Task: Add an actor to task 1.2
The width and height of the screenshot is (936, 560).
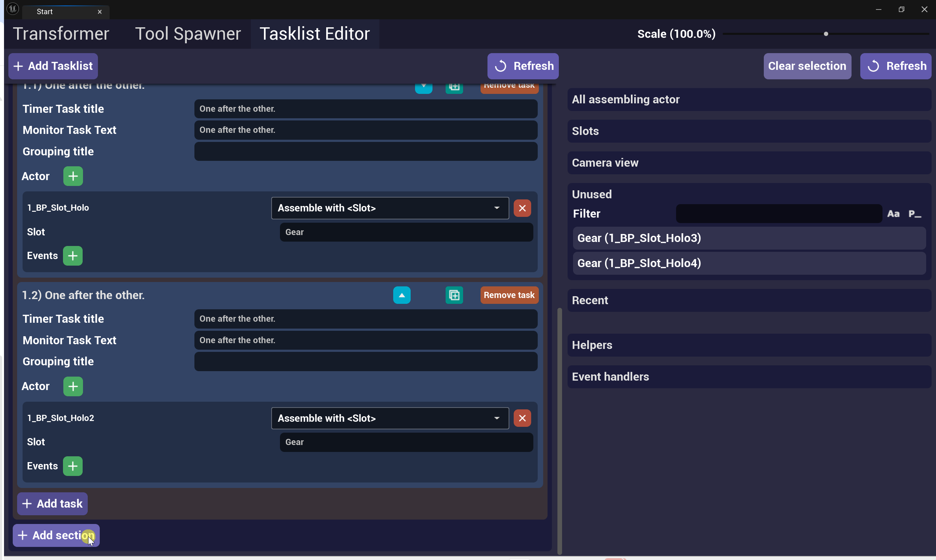Action: [73, 386]
